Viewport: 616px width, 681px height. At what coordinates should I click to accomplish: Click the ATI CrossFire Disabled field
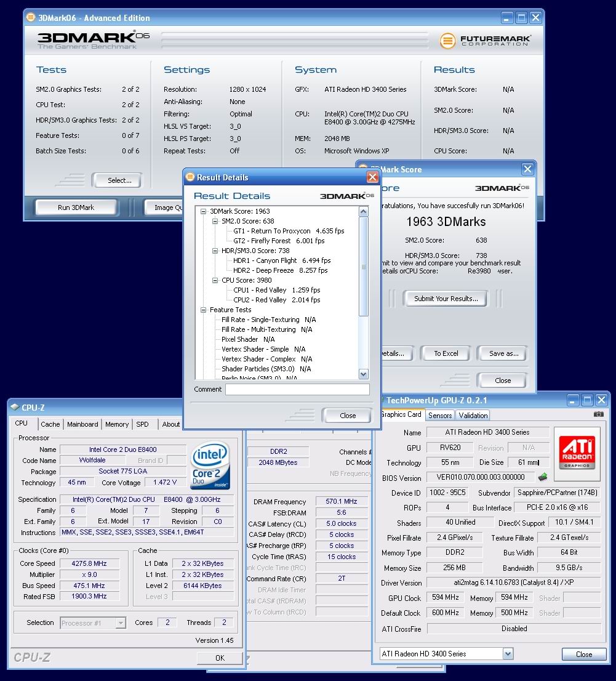pyautogui.click(x=514, y=629)
